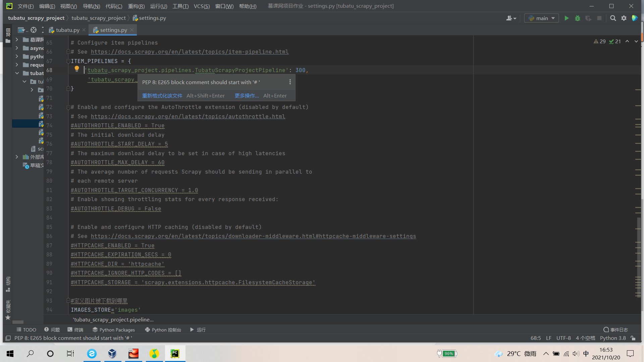Click the UTF-8 encoding selector
Screen dimensions: 644x362
563,338
